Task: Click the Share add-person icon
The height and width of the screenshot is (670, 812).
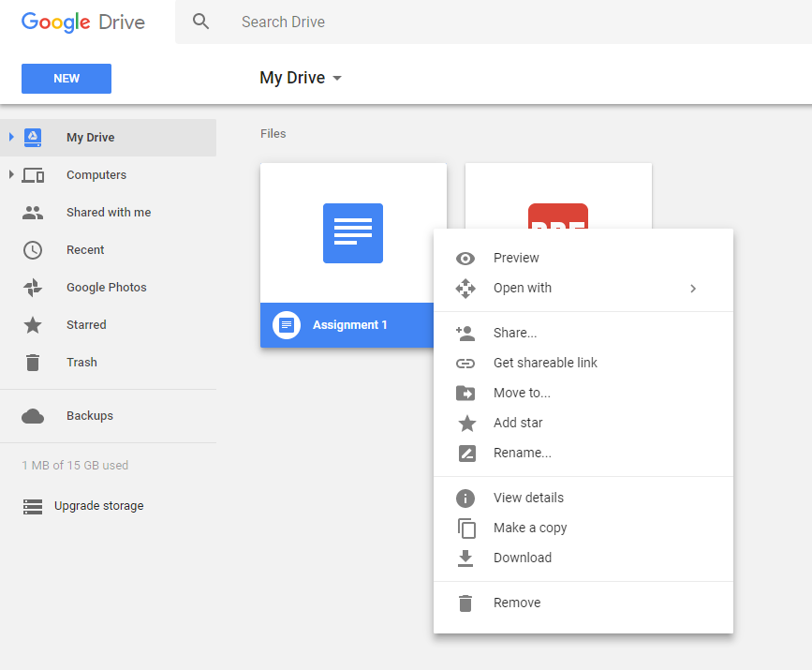Action: point(465,334)
